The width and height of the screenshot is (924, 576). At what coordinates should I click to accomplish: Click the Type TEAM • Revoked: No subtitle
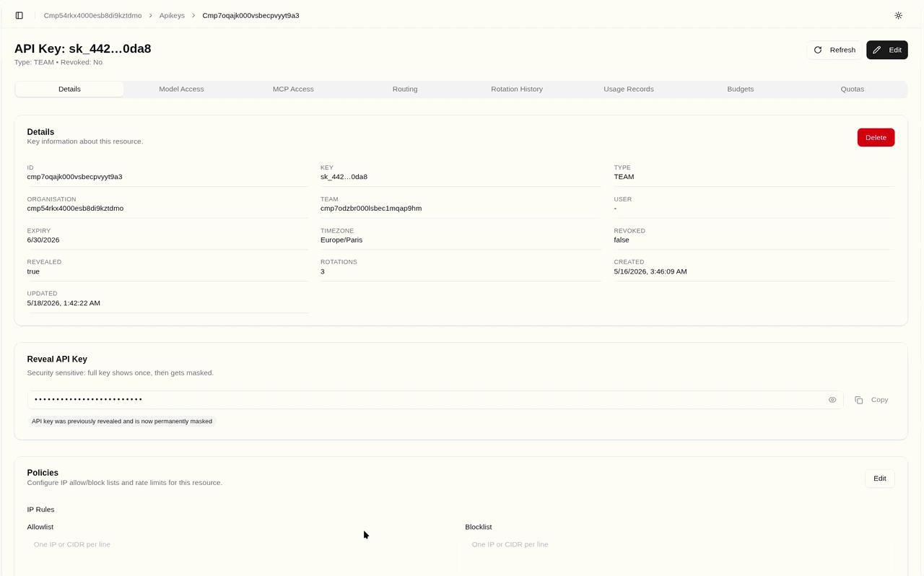(x=58, y=62)
